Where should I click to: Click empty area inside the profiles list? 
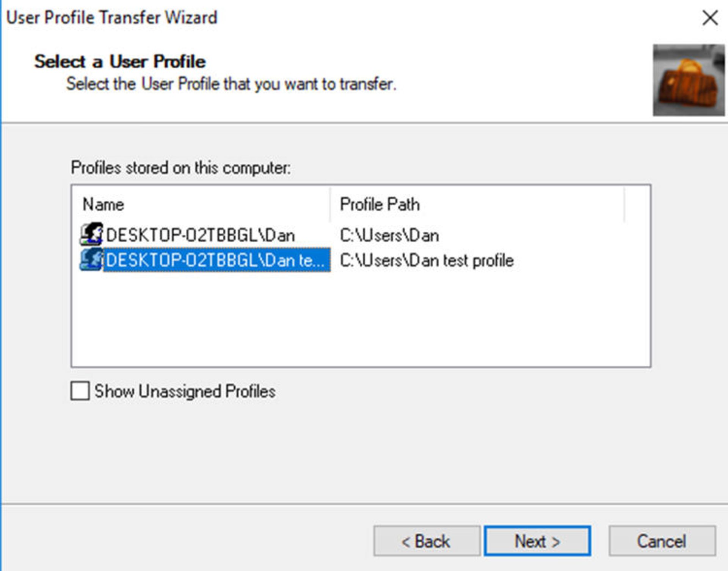360,319
